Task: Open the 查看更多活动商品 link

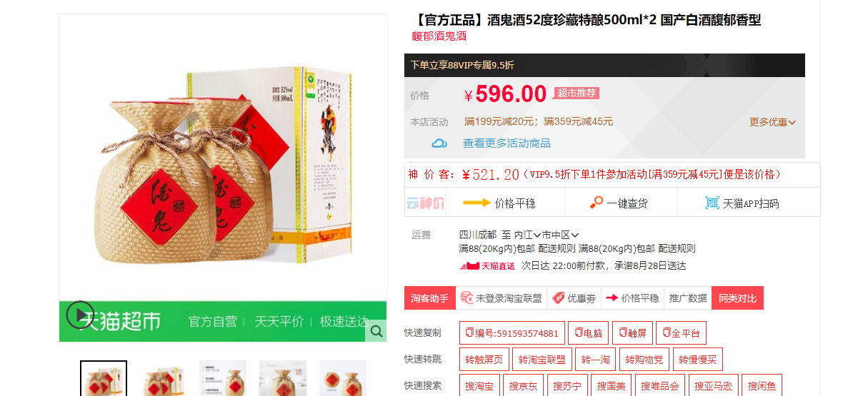Action: pos(507,143)
